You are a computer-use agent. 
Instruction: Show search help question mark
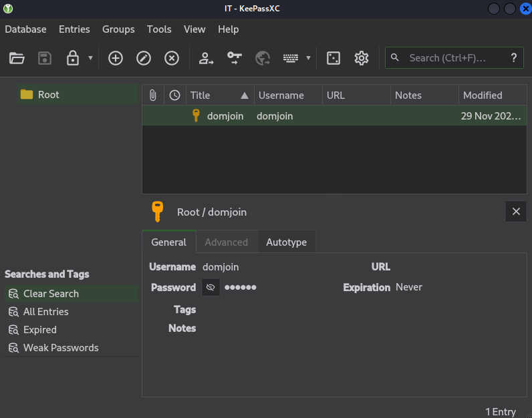pyautogui.click(x=514, y=58)
